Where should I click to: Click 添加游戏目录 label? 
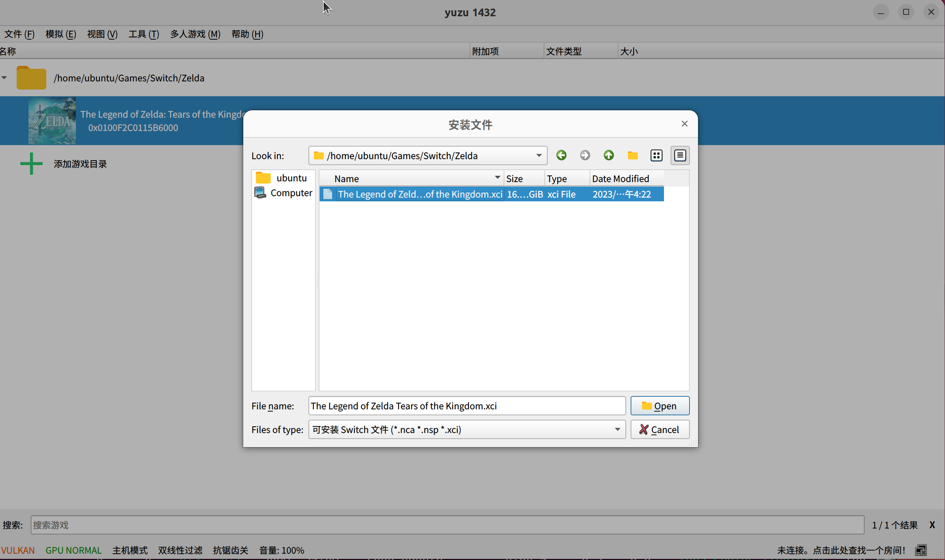80,164
